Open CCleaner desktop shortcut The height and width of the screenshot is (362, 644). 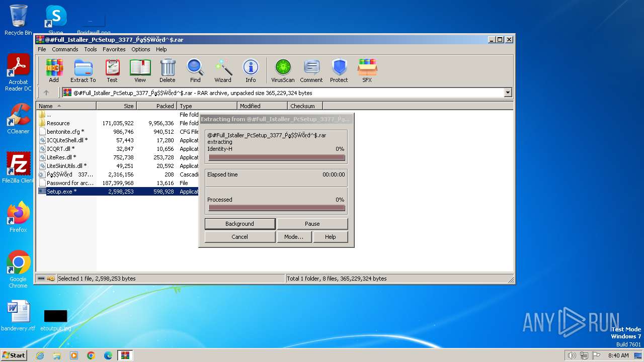(18, 119)
